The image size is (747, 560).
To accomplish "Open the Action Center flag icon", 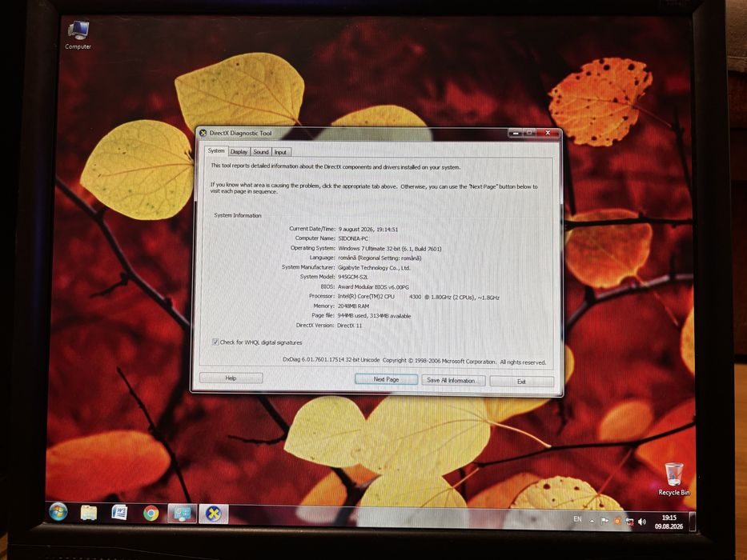I will click(x=604, y=522).
